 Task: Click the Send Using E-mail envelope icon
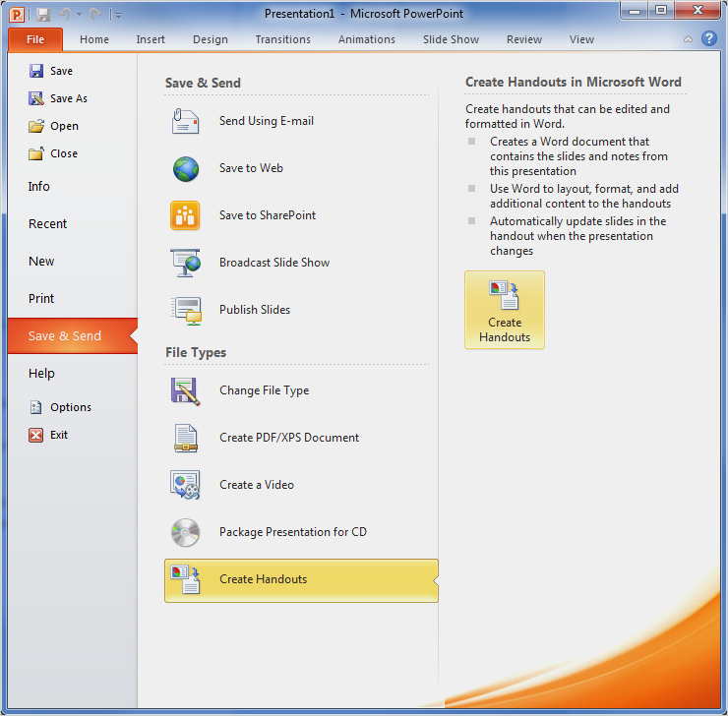[185, 121]
